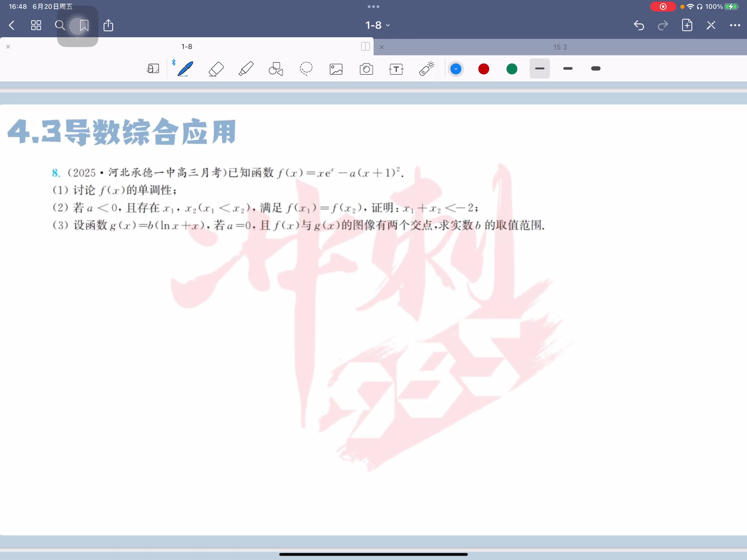
Task: Select the Pen tool
Action: [185, 69]
